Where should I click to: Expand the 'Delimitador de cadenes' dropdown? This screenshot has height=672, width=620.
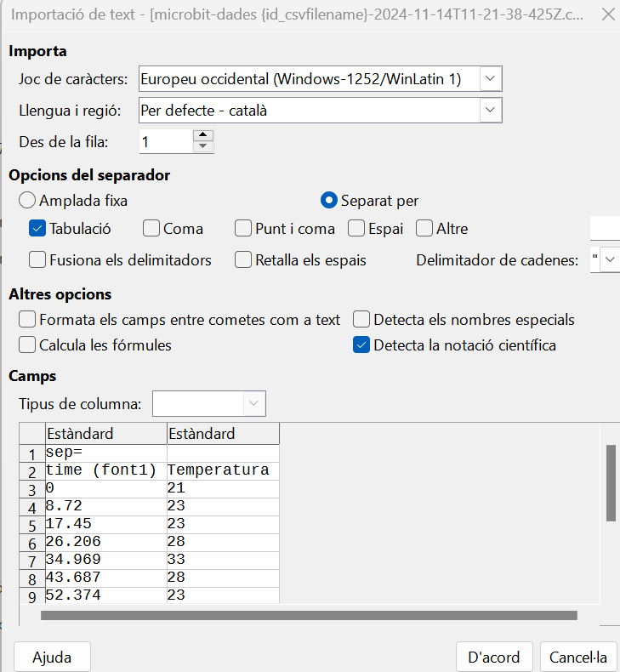click(x=610, y=260)
